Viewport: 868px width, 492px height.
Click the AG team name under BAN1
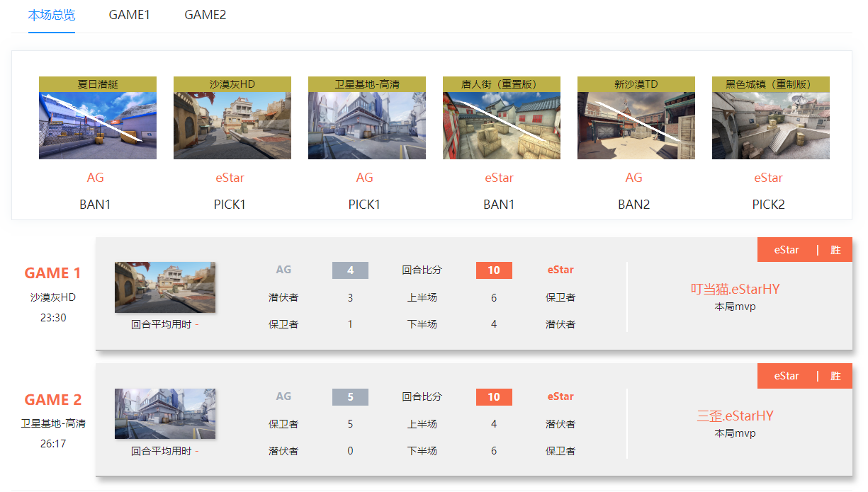coord(95,178)
